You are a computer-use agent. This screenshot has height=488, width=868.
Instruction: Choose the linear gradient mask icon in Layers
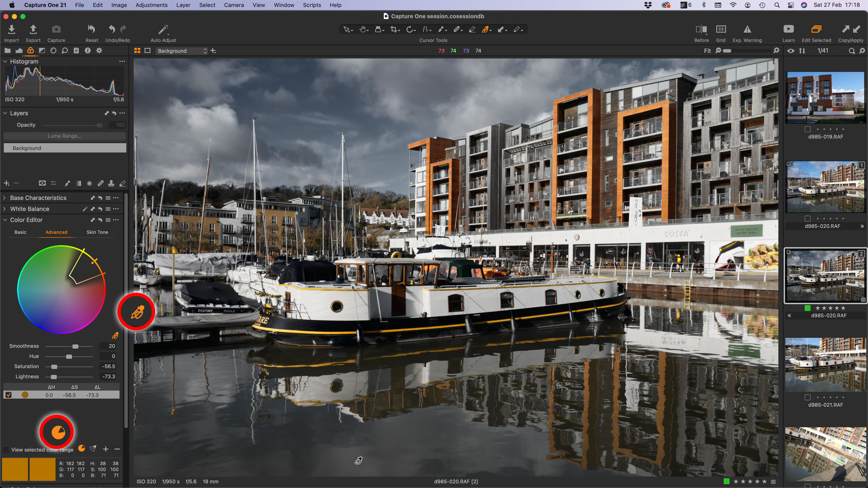point(78,183)
